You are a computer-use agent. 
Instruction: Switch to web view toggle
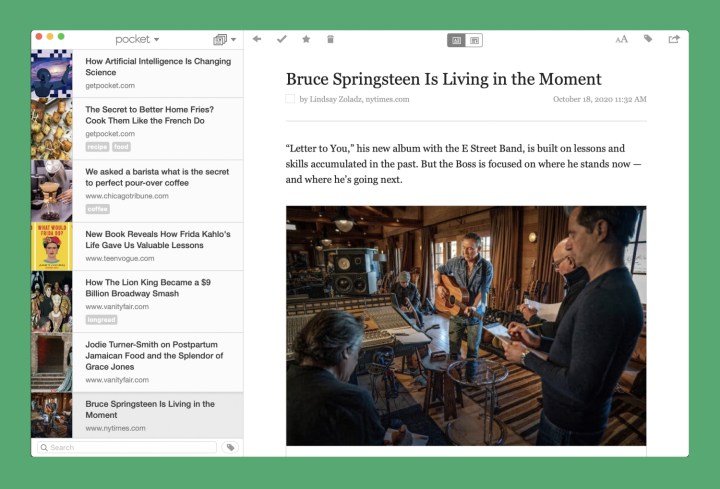[474, 40]
